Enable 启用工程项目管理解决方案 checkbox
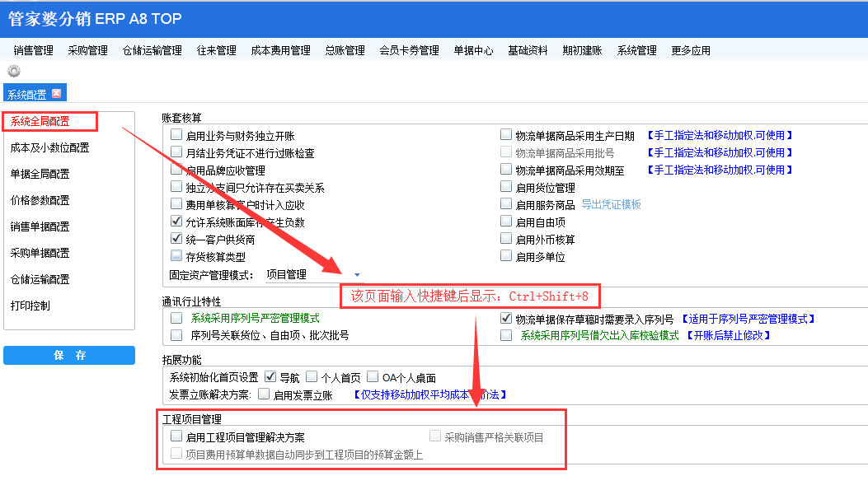The height and width of the screenshot is (490, 868). tap(176, 436)
